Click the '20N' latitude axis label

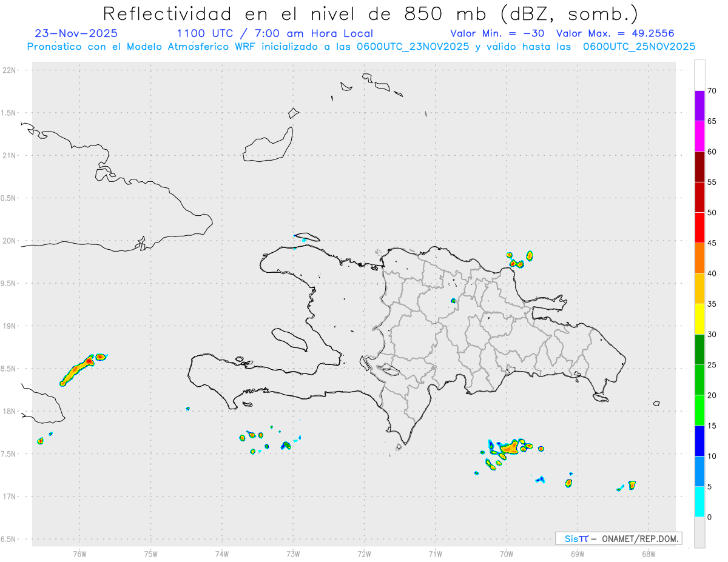coord(10,241)
